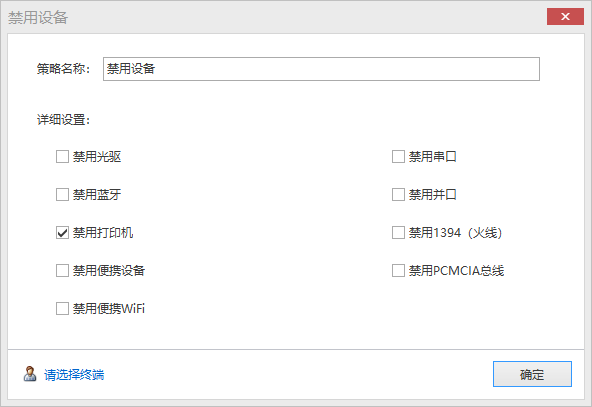Select the 禁用打印机 label text
This screenshot has height=407, width=592.
coord(103,233)
